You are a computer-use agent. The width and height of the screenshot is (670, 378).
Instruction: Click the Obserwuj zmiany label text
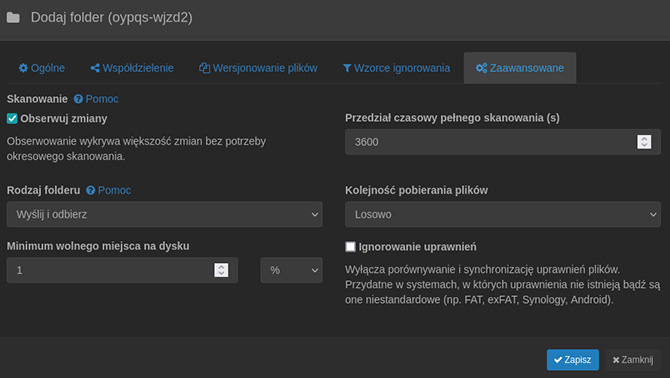click(64, 119)
